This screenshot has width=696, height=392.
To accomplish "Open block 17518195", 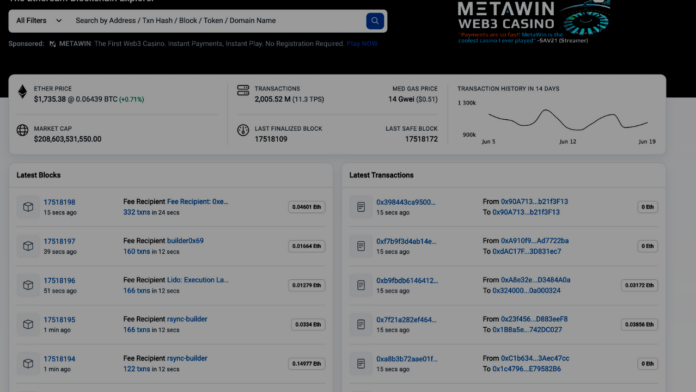I will click(x=59, y=320).
